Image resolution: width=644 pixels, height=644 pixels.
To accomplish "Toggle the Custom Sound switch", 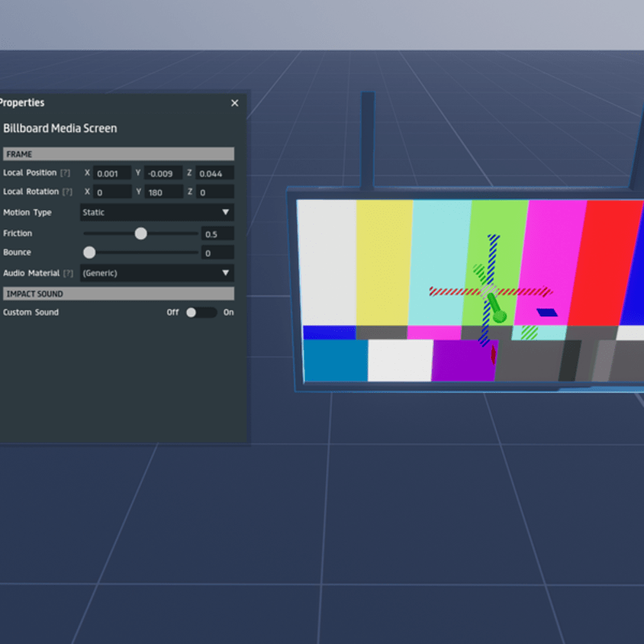I will point(201,312).
